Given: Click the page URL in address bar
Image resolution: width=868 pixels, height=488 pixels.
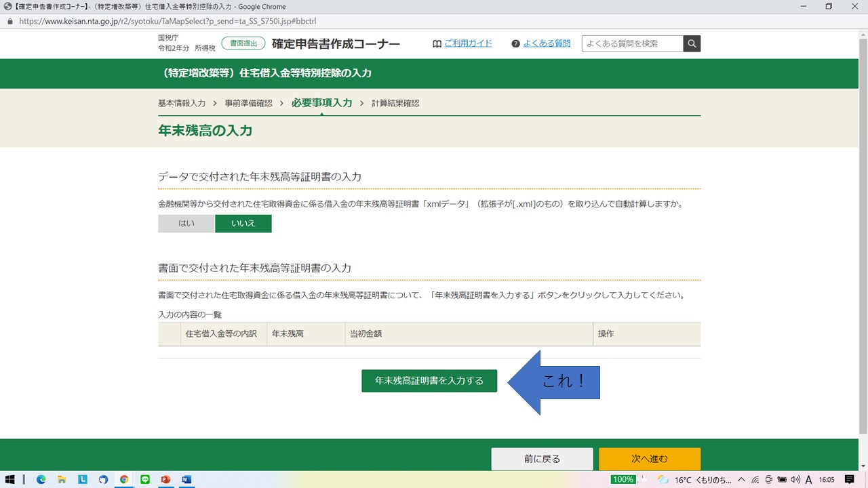Looking at the screenshot, I should (x=167, y=21).
